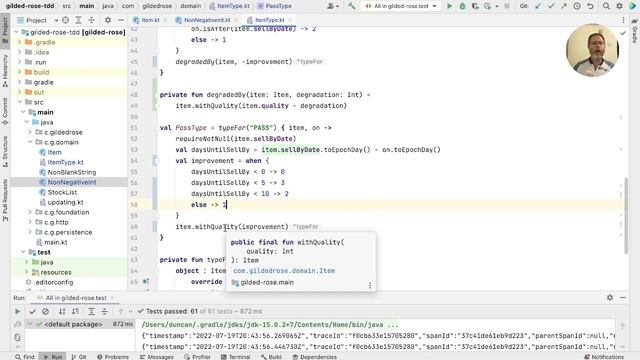Run the current configuration with green play button
The image size is (640, 360).
point(449,6)
